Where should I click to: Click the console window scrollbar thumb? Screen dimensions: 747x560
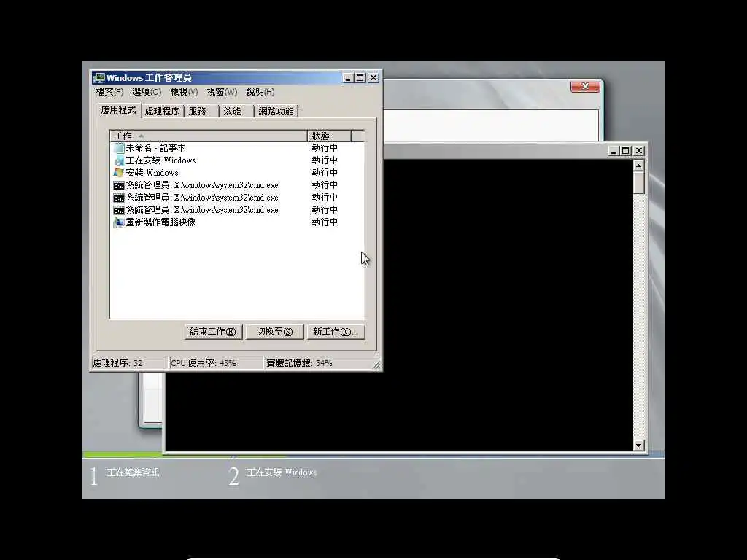tap(639, 182)
